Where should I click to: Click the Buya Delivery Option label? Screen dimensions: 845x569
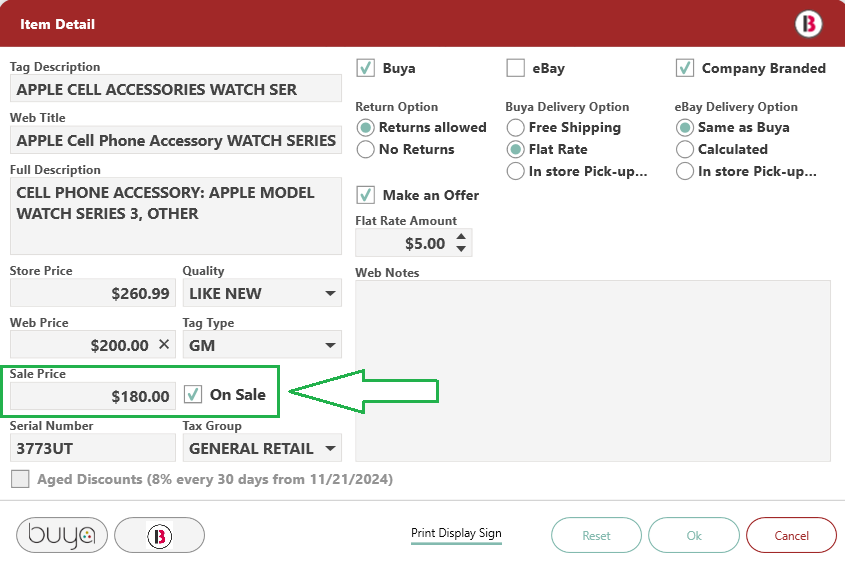[x=567, y=107]
